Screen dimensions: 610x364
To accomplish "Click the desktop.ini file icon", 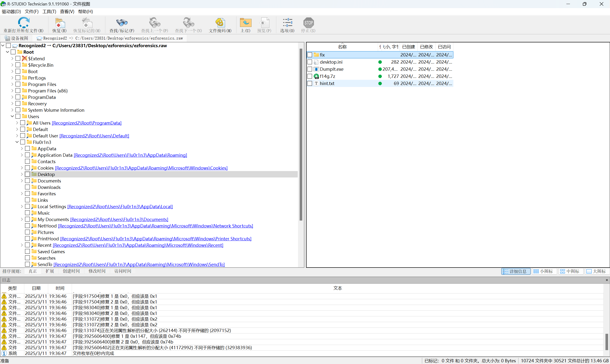I will 316,62.
